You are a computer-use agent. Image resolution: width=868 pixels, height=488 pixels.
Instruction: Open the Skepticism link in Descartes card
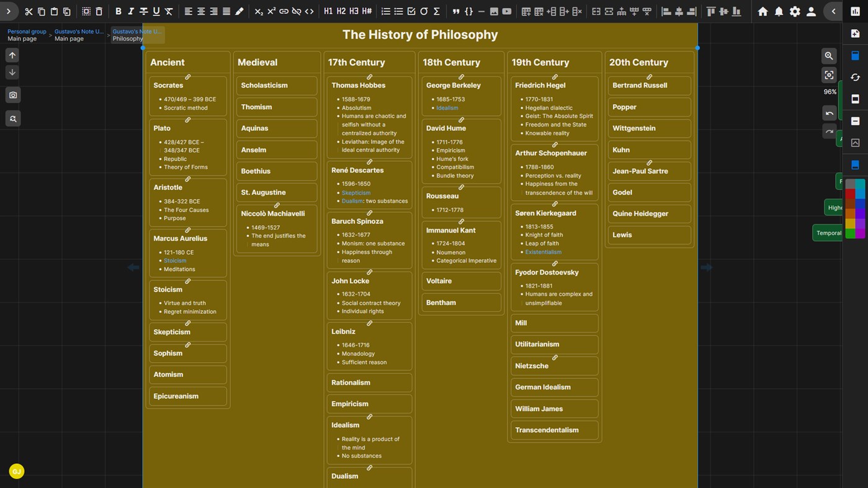point(356,192)
